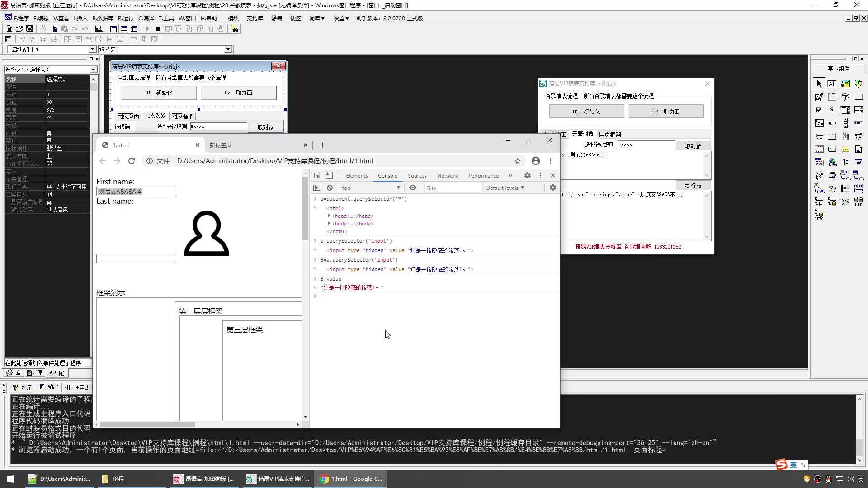Select the arrow pointer tool in component box
This screenshot has height=488, width=868.
pyautogui.click(x=819, y=84)
